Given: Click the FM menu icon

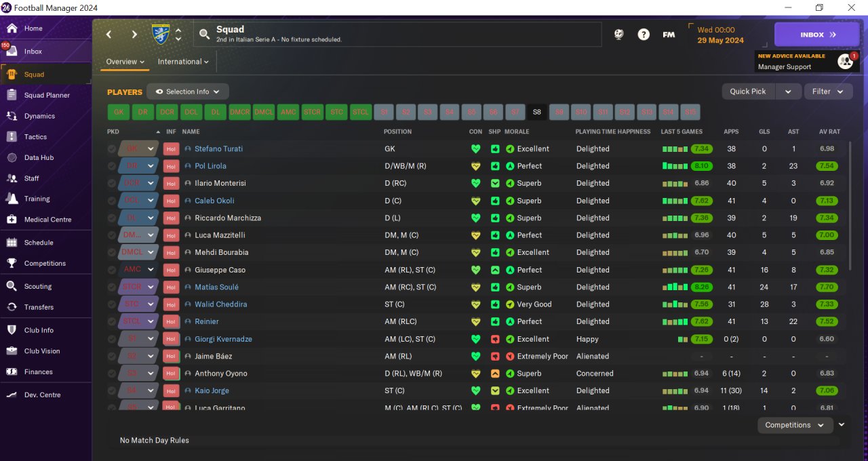Looking at the screenshot, I should [669, 35].
